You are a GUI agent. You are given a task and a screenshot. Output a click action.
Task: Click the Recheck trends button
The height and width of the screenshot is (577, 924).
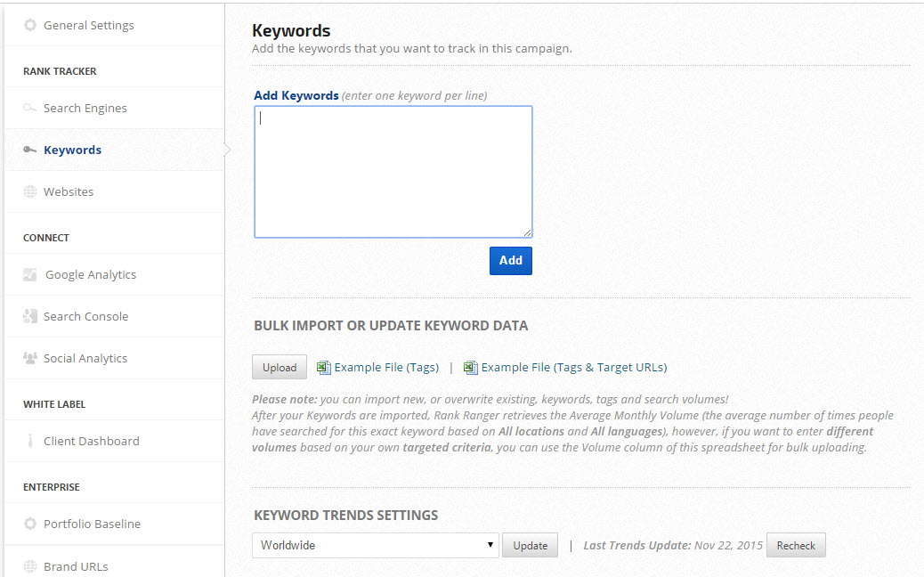(x=796, y=545)
